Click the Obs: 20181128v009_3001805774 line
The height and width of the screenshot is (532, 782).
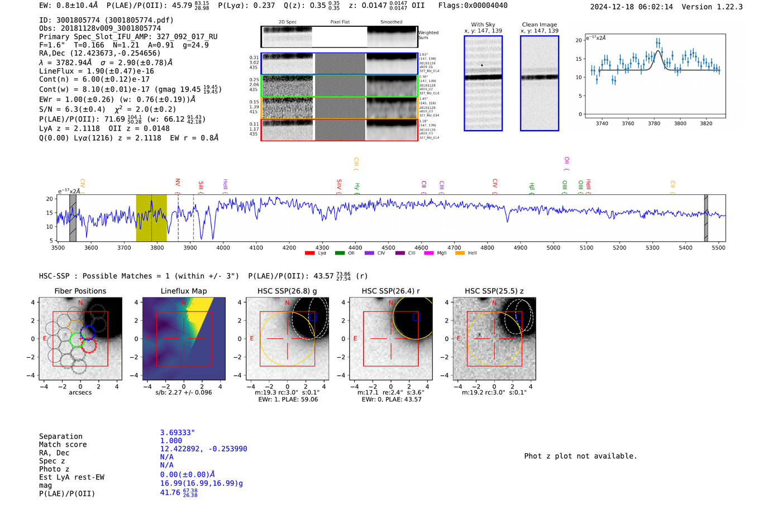click(x=100, y=28)
